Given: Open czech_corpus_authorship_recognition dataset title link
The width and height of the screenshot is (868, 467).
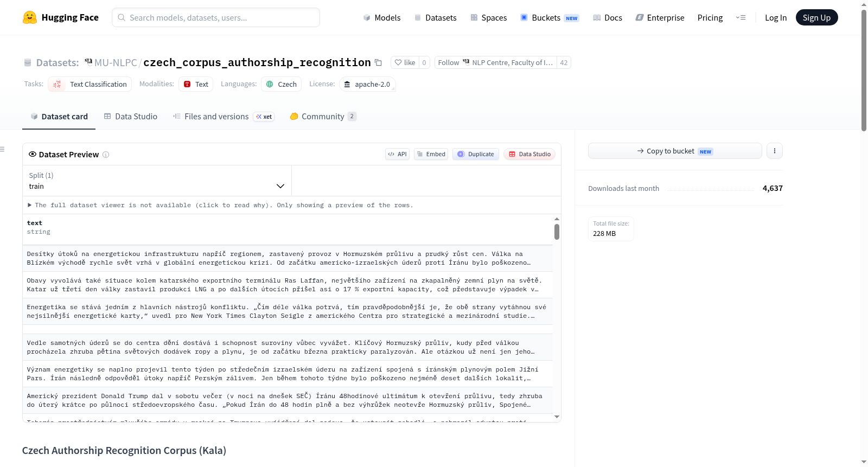Looking at the screenshot, I should click(x=257, y=62).
